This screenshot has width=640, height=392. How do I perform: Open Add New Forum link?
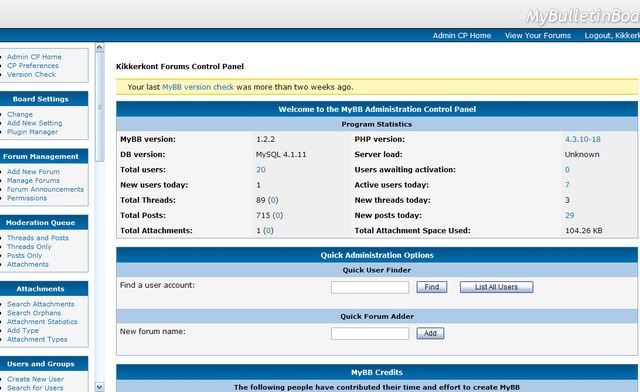pyautogui.click(x=33, y=172)
